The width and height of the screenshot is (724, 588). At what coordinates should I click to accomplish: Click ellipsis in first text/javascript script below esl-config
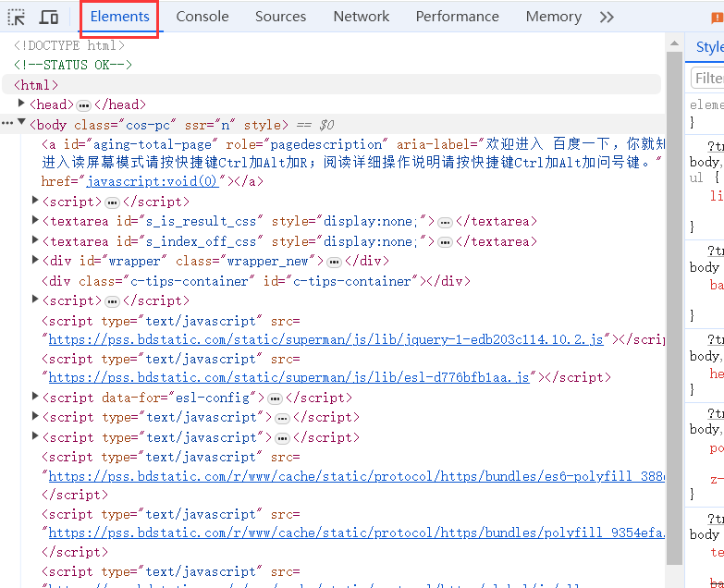(x=282, y=419)
